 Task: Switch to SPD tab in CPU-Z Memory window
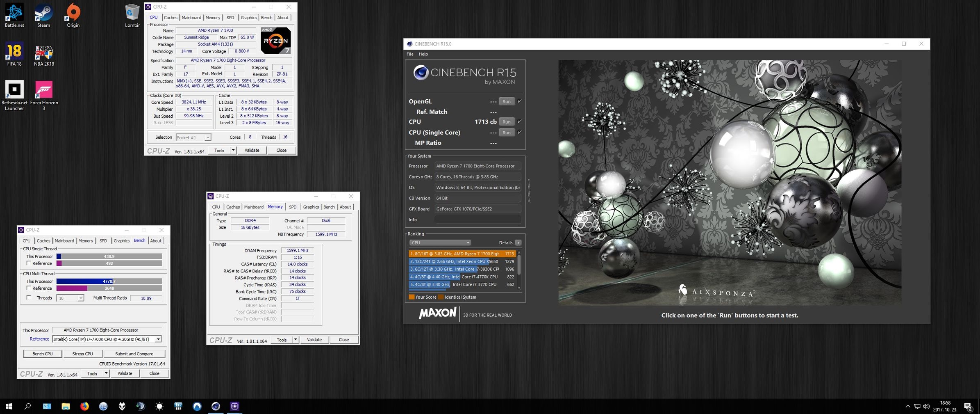point(293,207)
